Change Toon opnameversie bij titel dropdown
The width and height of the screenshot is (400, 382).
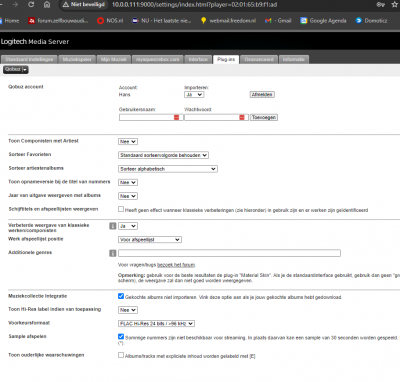pos(128,183)
